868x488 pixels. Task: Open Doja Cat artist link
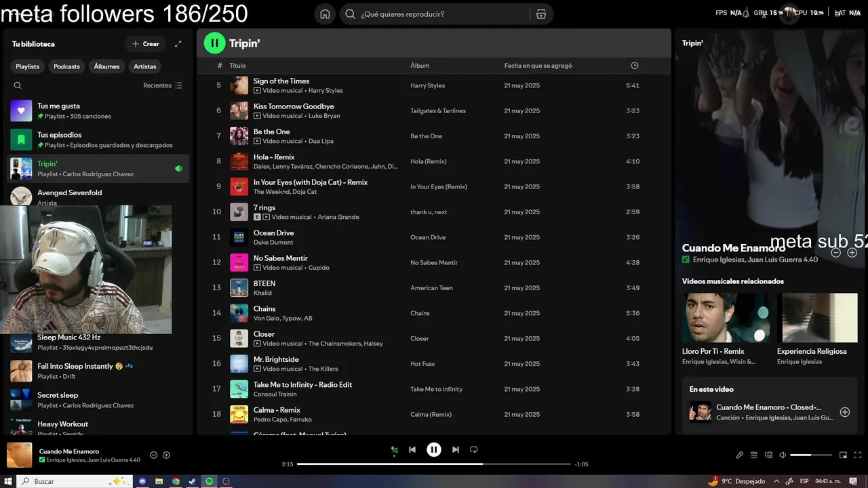[x=304, y=192]
